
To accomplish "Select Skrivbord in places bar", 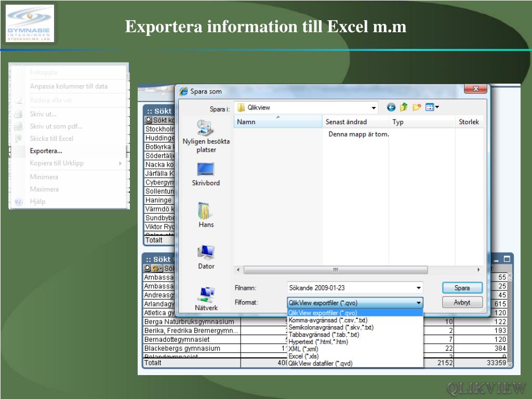I will [x=206, y=175].
